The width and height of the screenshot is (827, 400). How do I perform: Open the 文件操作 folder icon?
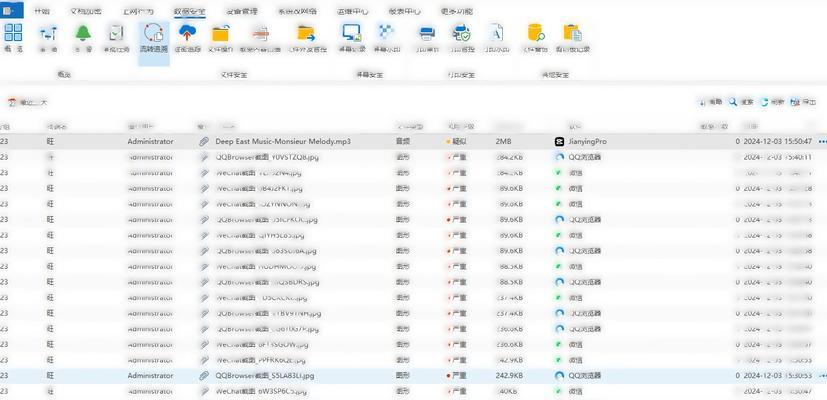(x=220, y=34)
